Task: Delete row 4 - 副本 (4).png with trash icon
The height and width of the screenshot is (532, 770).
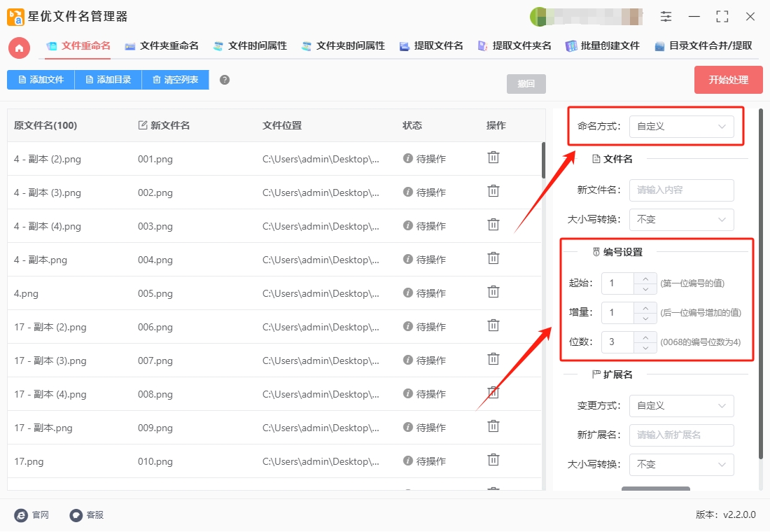Action: click(x=493, y=225)
